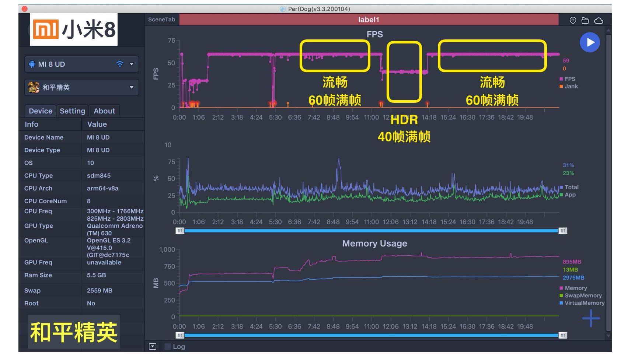Click the 和平精英 game app icon
Image resolution: width=628 pixels, height=364 pixels.
tap(34, 88)
